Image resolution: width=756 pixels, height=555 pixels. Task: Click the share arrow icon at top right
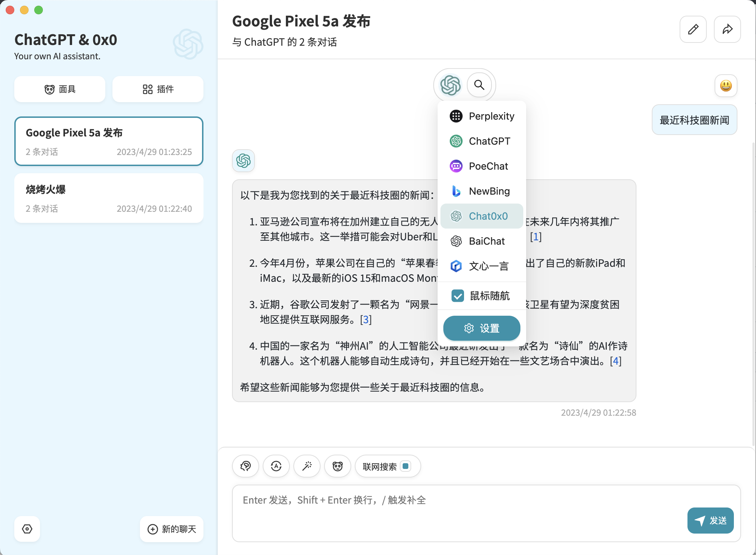pyautogui.click(x=727, y=29)
